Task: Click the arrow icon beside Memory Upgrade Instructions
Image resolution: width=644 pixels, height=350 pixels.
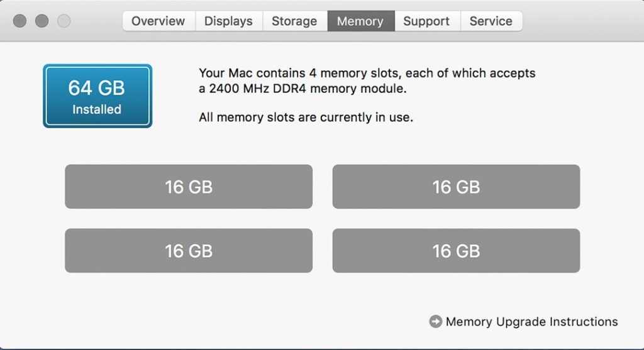Action: tap(435, 322)
